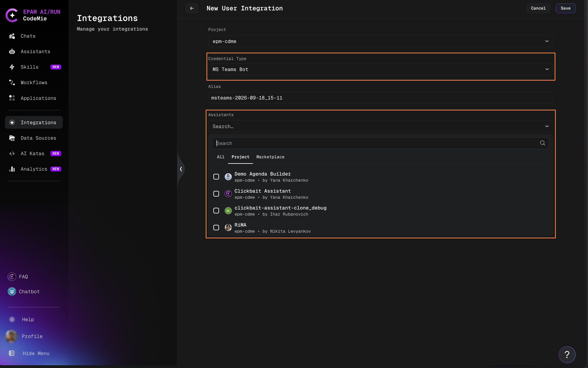
Task: Enable the RiMA assistant checkbox
Action: click(x=216, y=228)
